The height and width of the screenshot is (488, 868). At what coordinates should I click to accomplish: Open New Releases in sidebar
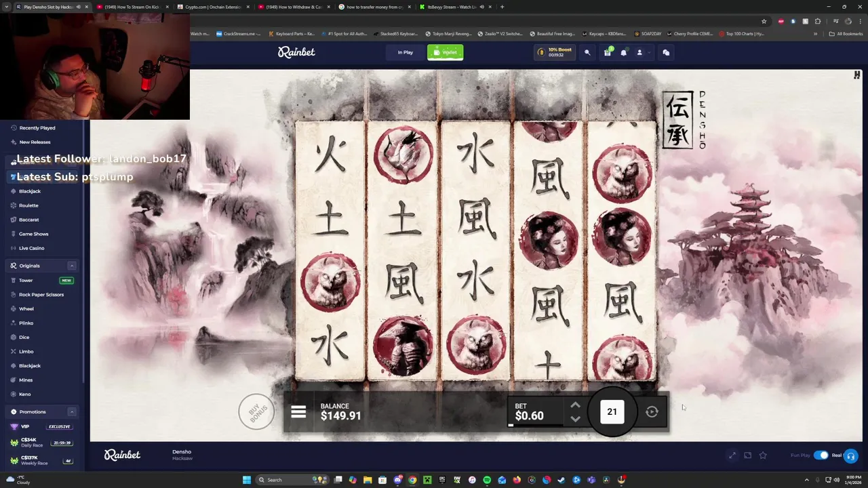(35, 142)
